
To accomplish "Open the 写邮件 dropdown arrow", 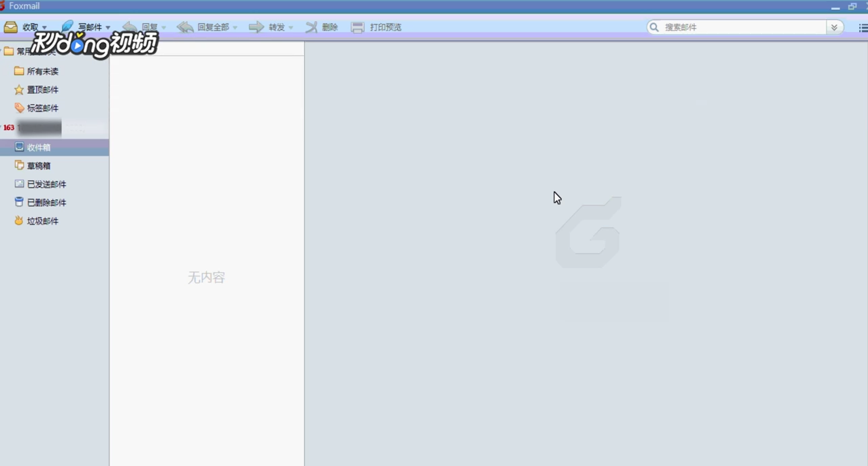I will pyautogui.click(x=107, y=28).
